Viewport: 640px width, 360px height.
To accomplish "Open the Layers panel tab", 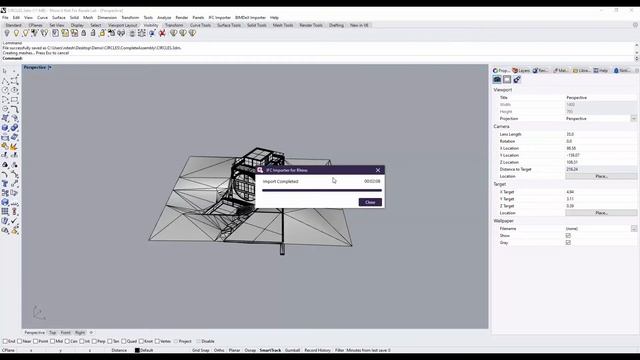I will point(521,71).
